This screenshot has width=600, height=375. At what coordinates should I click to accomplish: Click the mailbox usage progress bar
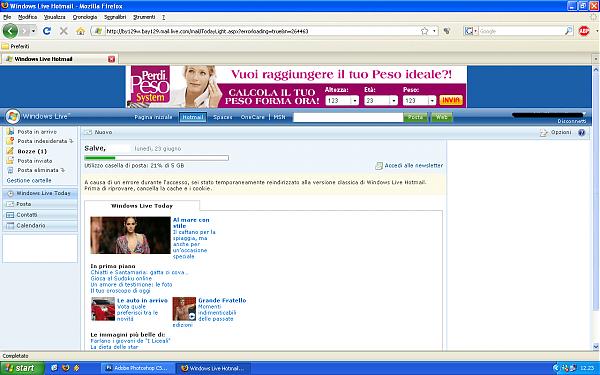click(157, 158)
